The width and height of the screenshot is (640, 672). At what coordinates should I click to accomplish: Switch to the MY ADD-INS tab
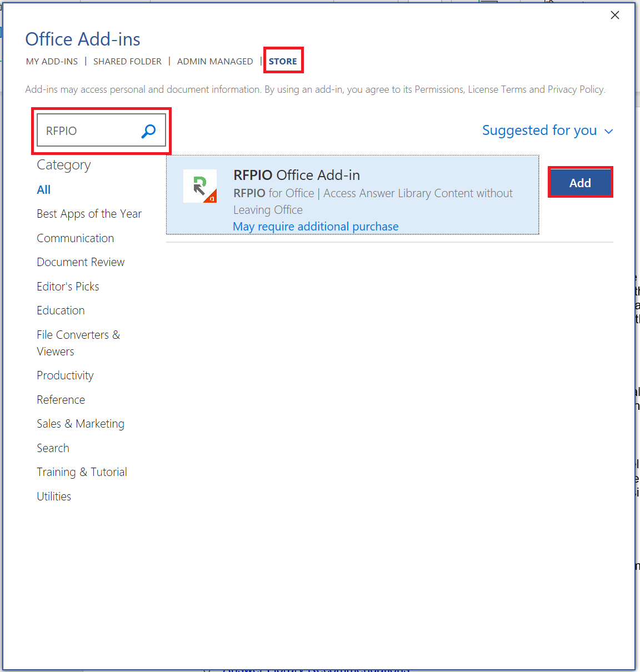click(x=52, y=62)
